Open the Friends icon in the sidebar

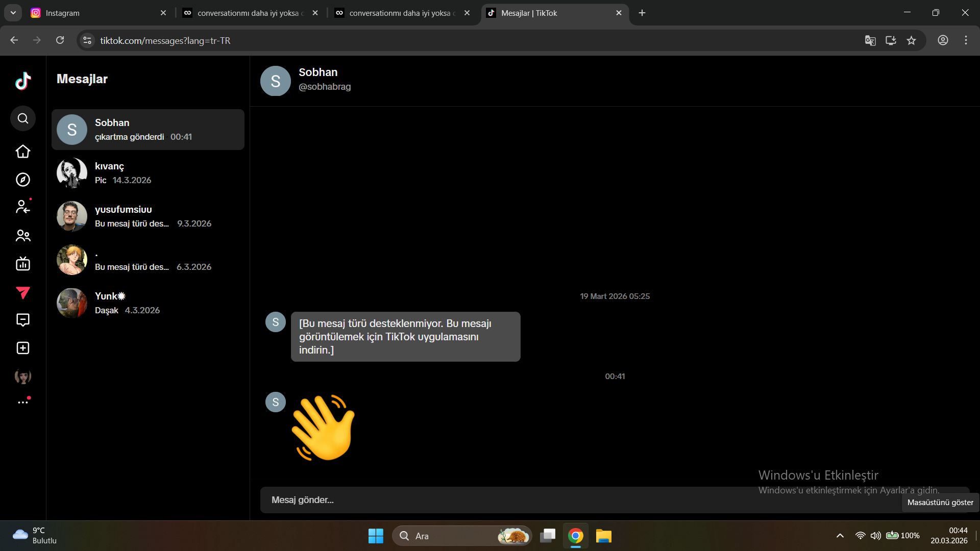click(x=23, y=236)
